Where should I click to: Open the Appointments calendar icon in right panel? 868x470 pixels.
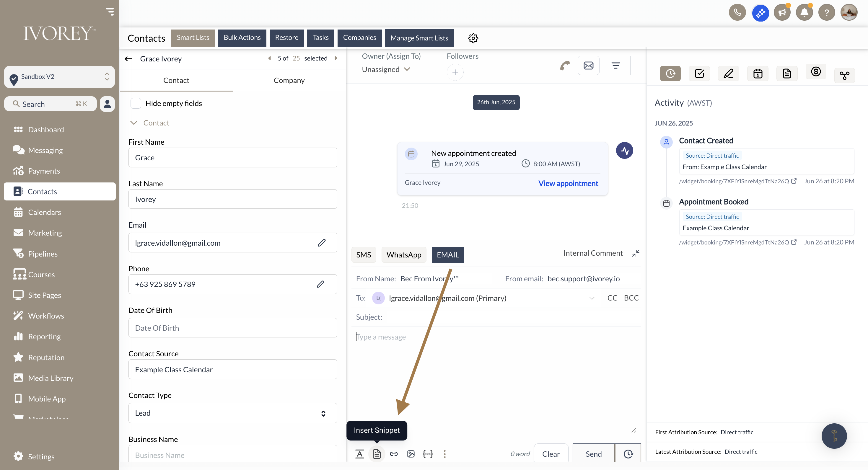coord(758,74)
